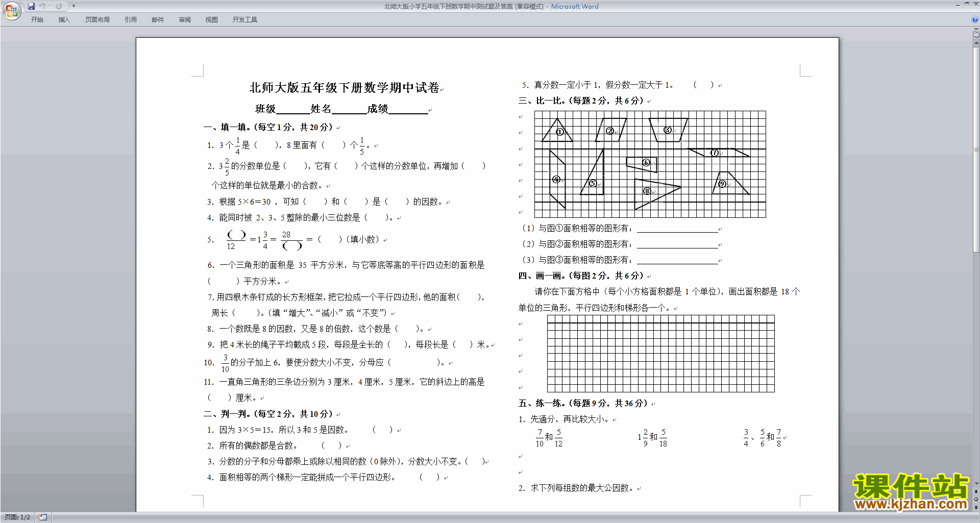Screen dimensions: 980x523
Task: Click the document split bar handle
Action: point(976,30)
